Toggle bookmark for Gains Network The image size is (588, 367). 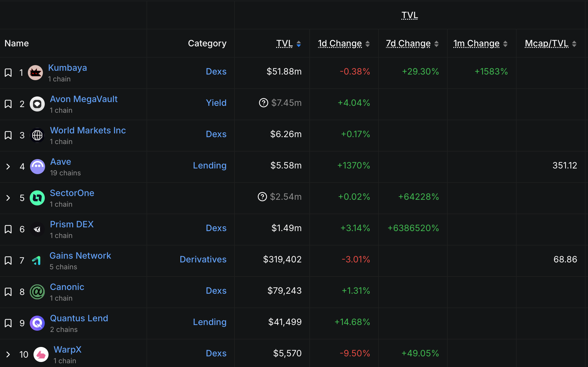tap(8, 261)
